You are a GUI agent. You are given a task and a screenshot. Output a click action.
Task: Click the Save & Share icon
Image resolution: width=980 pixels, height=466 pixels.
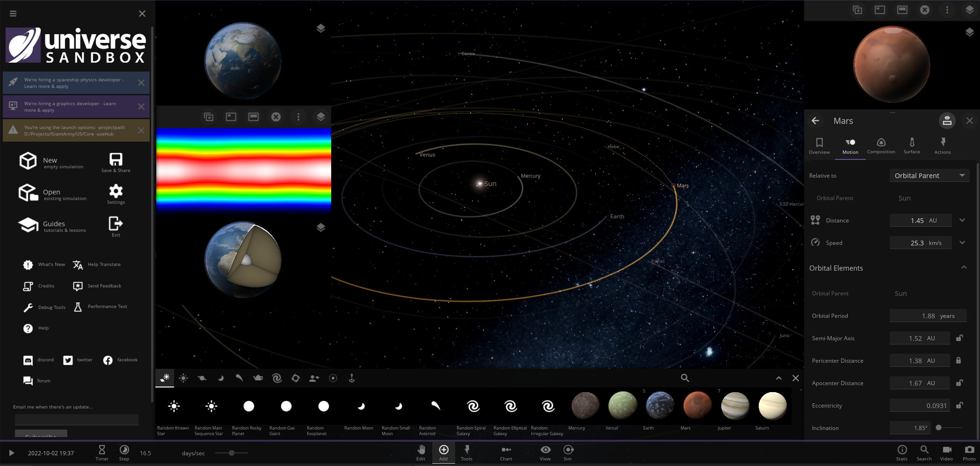tap(116, 160)
